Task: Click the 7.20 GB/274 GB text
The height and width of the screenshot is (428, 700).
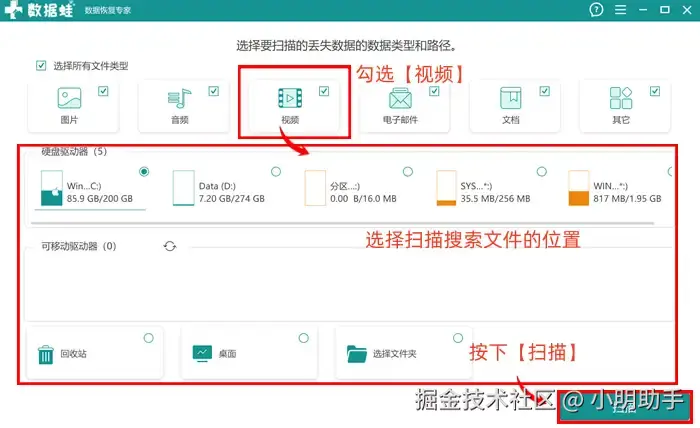Action: (232, 199)
